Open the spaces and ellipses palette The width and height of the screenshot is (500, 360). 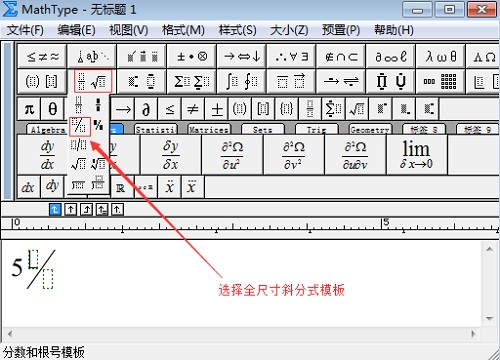click(92, 56)
